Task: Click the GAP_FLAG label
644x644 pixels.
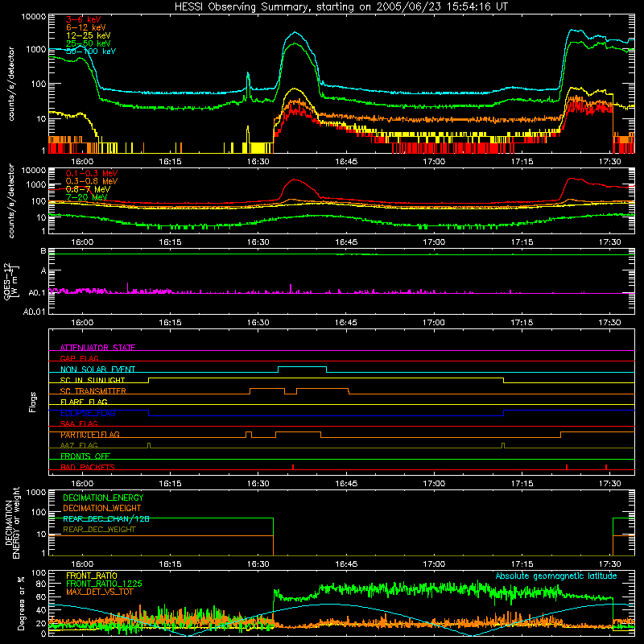Action: pyautogui.click(x=79, y=358)
